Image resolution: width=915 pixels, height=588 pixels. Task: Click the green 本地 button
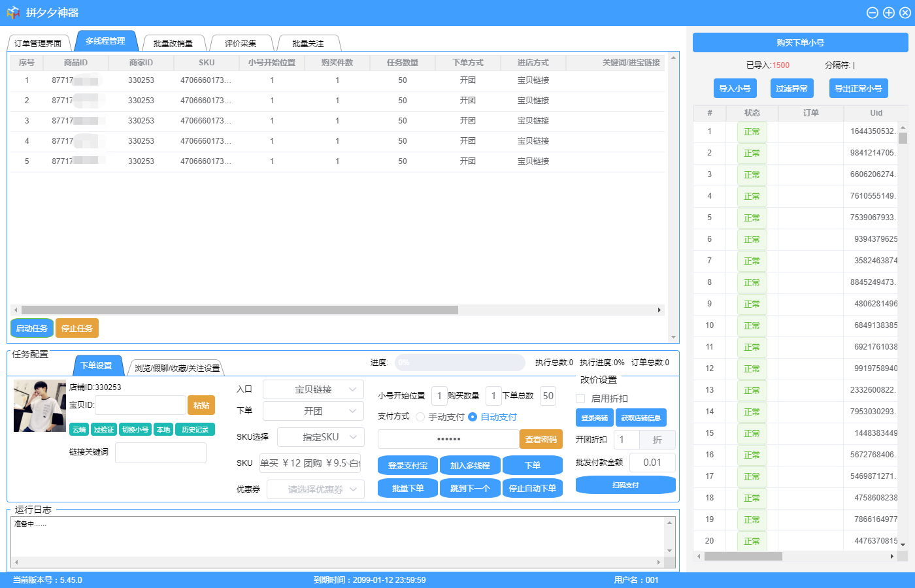pyautogui.click(x=163, y=429)
